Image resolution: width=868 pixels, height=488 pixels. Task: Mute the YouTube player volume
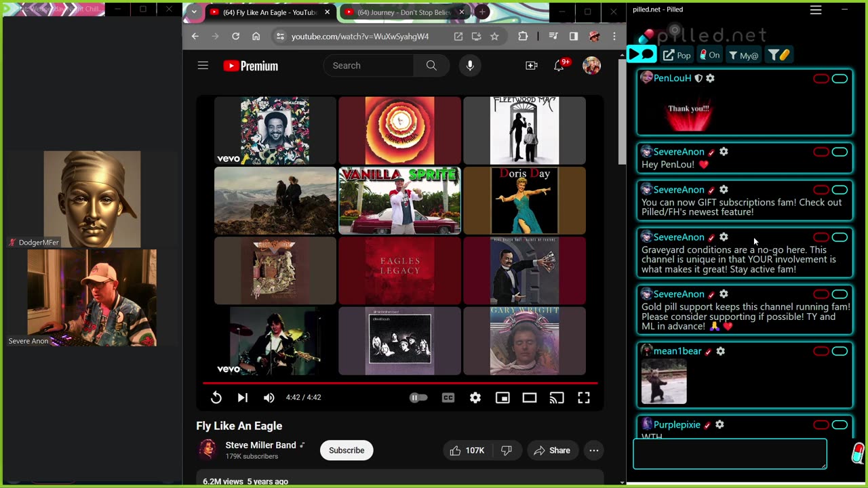[269, 398]
